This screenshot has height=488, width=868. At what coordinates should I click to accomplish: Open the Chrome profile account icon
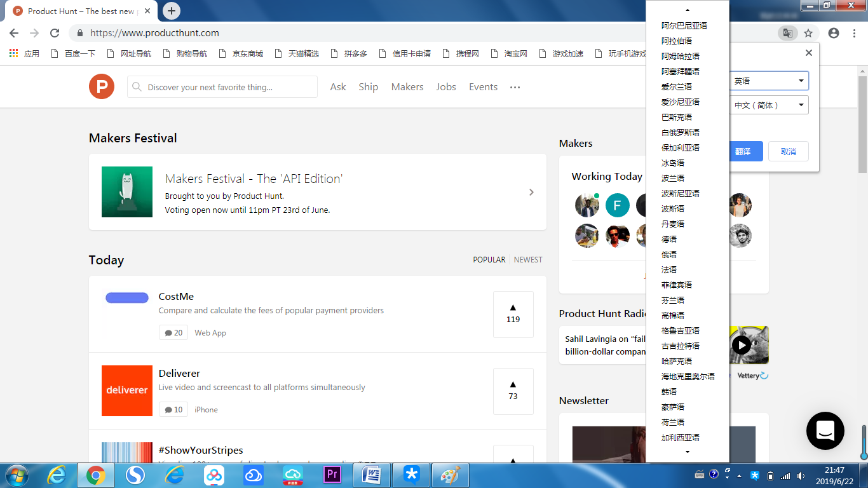point(834,33)
